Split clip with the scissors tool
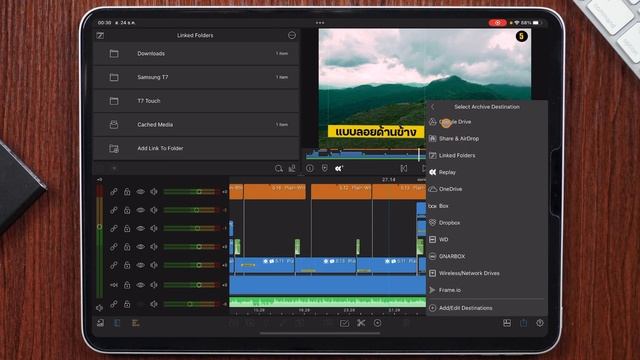 [361, 323]
